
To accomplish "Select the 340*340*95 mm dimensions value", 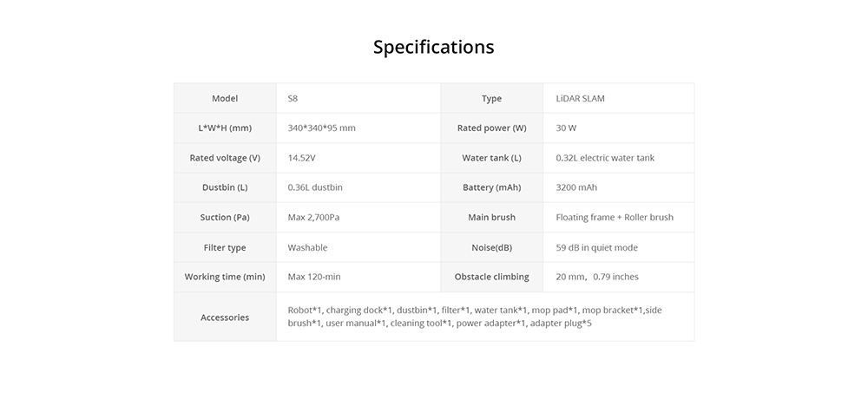I will click(x=321, y=128).
